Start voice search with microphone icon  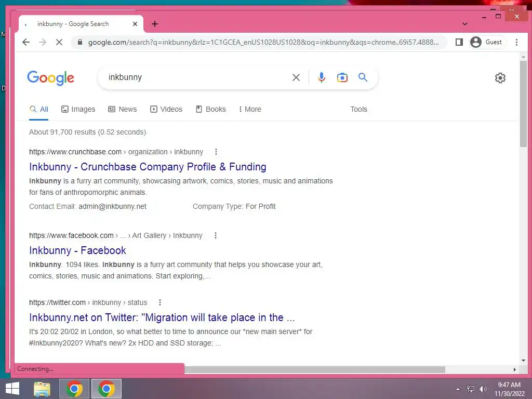tap(321, 77)
